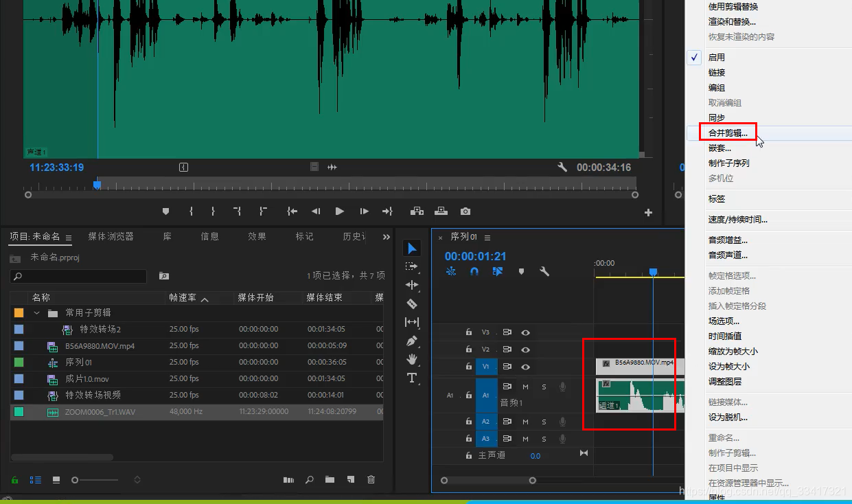
Task: Switch to 标记 tab
Action: (x=304, y=236)
